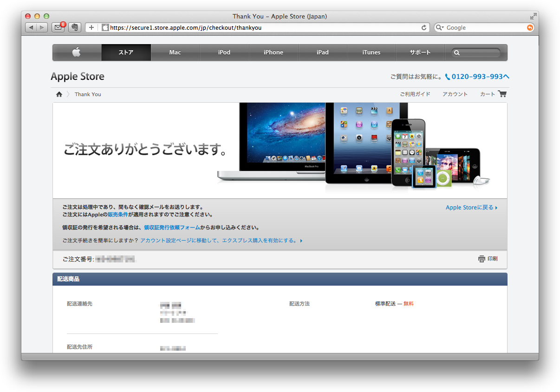Image resolution: width=560 pixels, height=392 pixels.
Task: Open the iPod tab
Action: click(224, 52)
